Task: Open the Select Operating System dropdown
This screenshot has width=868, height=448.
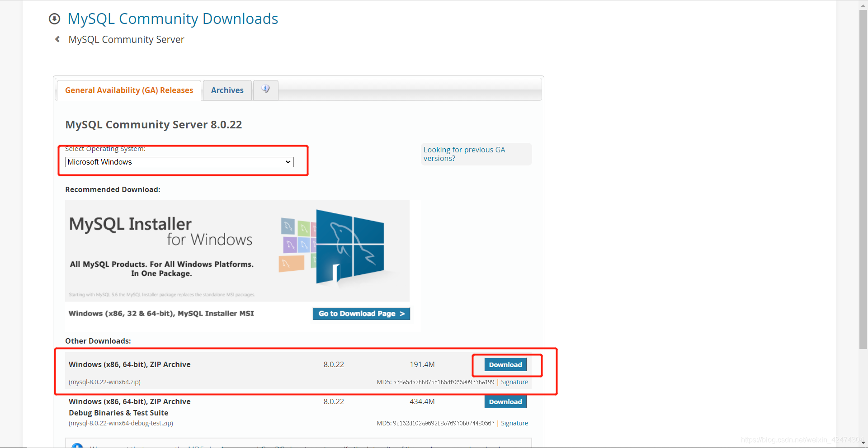Action: coord(179,162)
